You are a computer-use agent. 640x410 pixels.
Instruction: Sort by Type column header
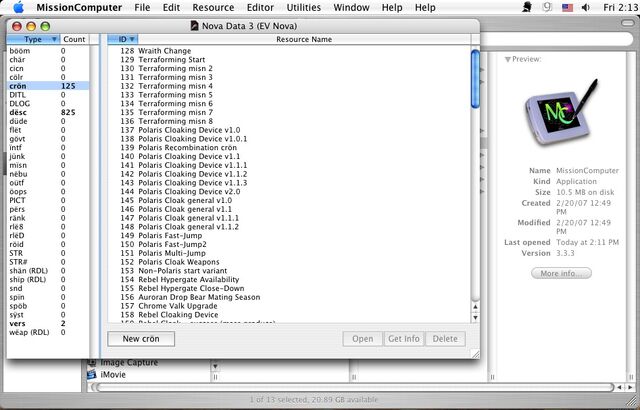(33, 39)
